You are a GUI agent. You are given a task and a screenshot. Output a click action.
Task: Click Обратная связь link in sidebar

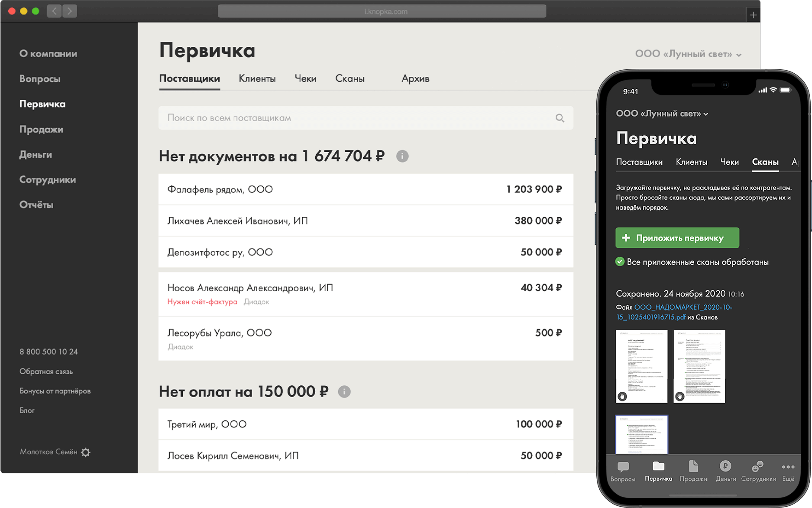(46, 371)
